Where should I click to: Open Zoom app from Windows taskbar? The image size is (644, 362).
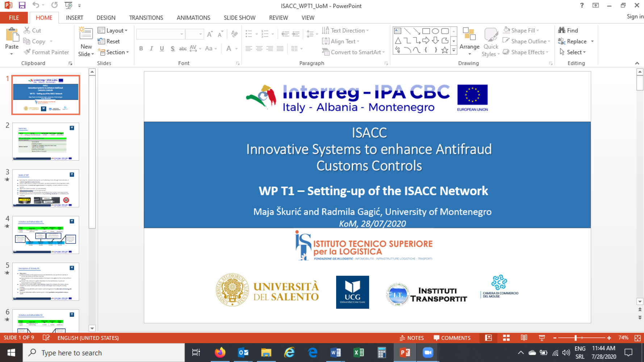(428, 353)
